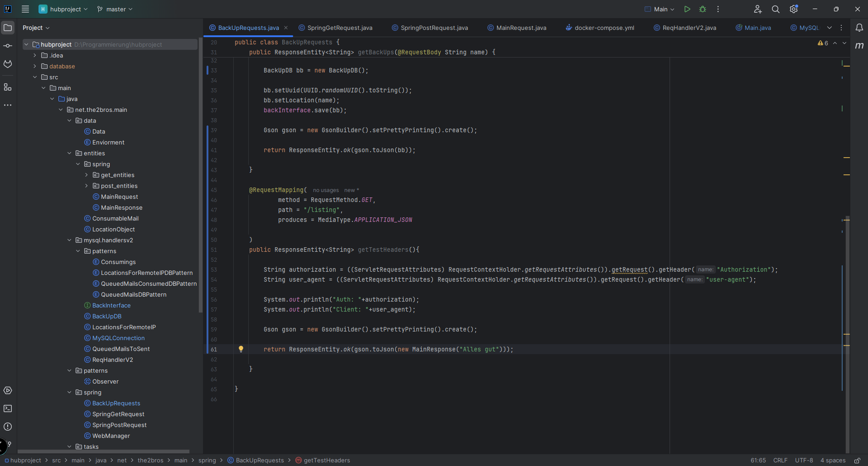868x466 pixels.
Task: Open the Terminal tool window
Action: pyautogui.click(x=8, y=408)
